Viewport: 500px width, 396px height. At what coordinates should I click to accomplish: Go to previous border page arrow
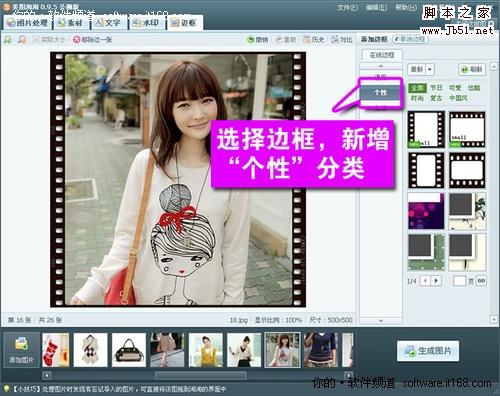[425, 281]
